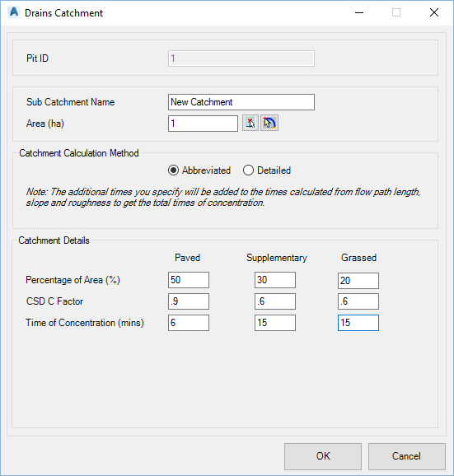Click the Grassed percentage of area field
The image size is (454, 476).
tap(358, 281)
